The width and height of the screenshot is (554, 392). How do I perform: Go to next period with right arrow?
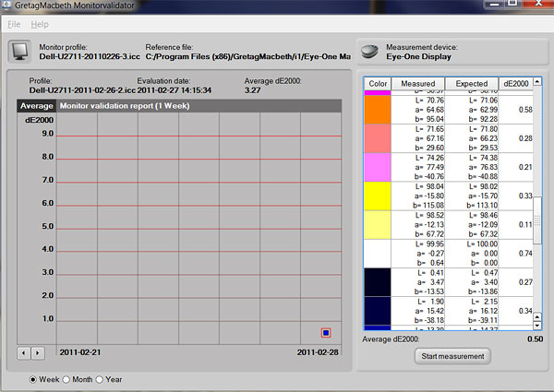click(38, 353)
